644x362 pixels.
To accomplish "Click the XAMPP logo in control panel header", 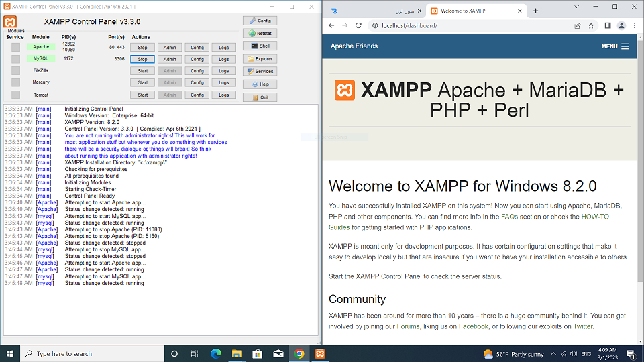I will 10,21.
